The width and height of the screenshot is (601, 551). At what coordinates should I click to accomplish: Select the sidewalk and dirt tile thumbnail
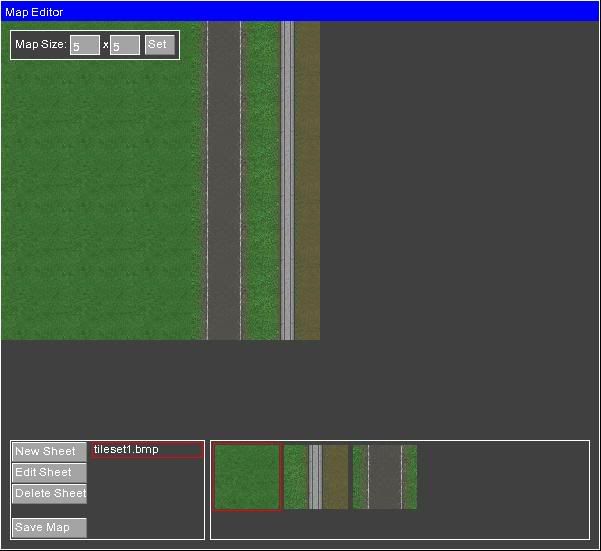[x=316, y=477]
